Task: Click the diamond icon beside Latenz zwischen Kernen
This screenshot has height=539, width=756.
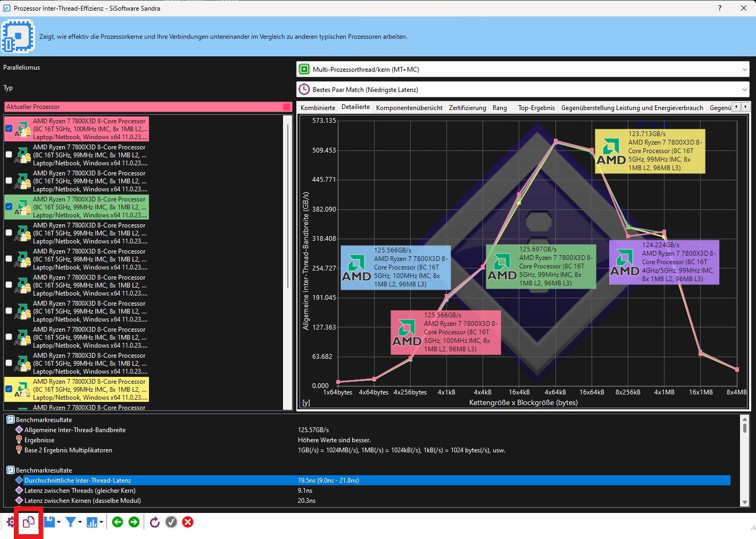Action: tap(19, 500)
